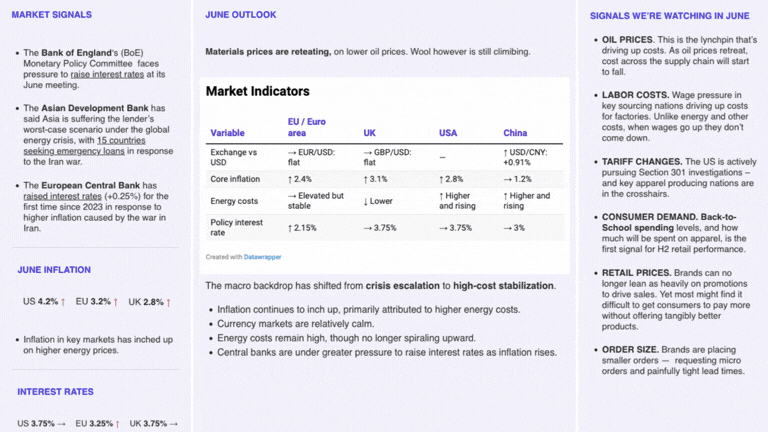The width and height of the screenshot is (768, 432).
Task: Click the red arrow beside EU 3.25% rate
Action: point(118,424)
